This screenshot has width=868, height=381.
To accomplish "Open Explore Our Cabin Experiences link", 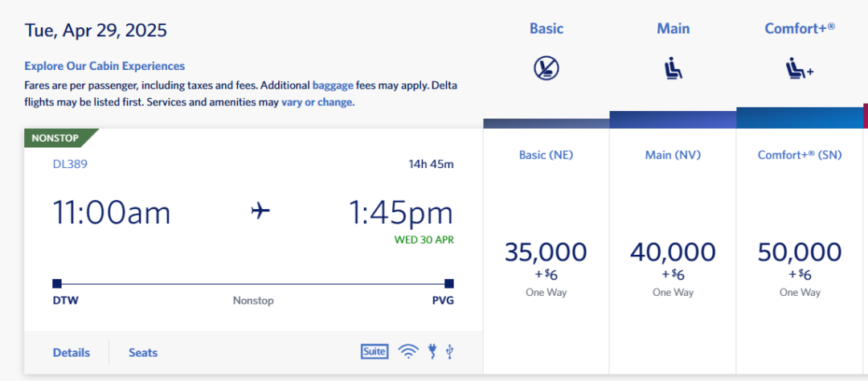I will [x=104, y=66].
